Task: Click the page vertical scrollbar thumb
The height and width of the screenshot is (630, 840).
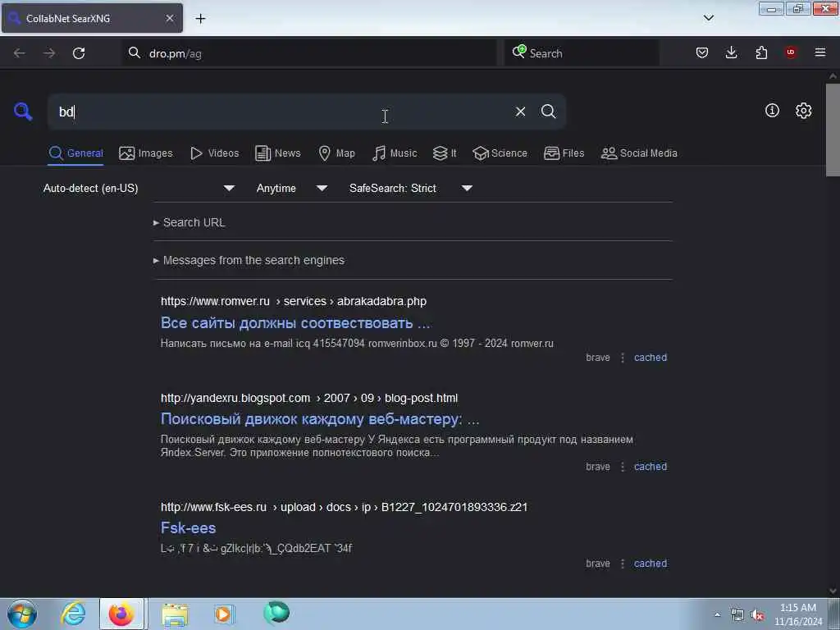Action: pyautogui.click(x=833, y=130)
